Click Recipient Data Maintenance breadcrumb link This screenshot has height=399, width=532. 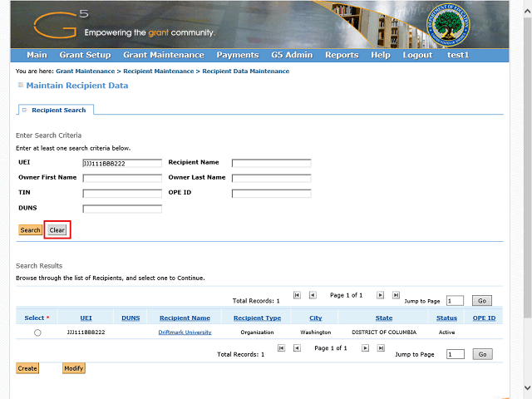(x=246, y=71)
